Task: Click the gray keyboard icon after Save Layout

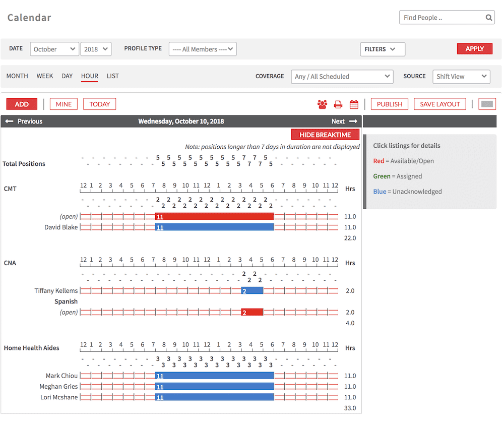Action: click(487, 103)
